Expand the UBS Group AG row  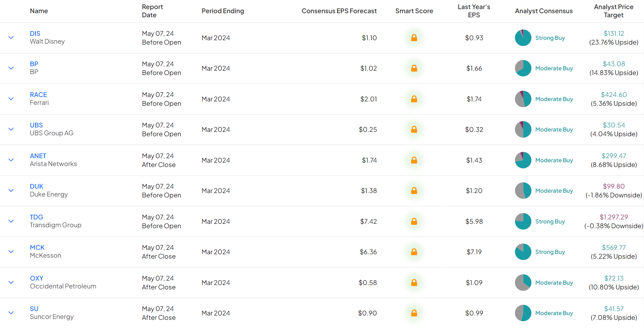click(x=11, y=129)
